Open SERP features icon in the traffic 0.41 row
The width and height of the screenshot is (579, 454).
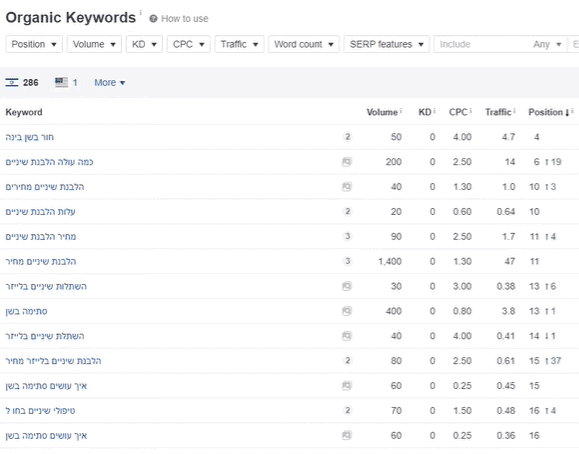pos(347,336)
